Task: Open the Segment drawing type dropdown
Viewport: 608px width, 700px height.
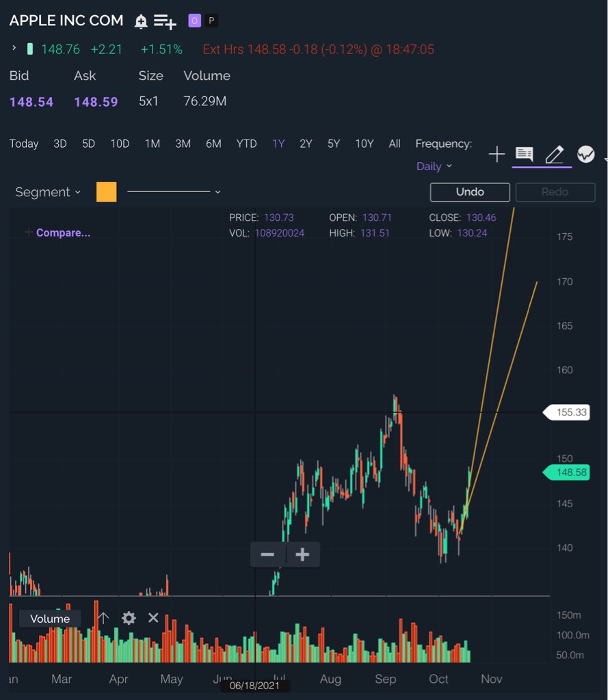Action: click(x=48, y=192)
